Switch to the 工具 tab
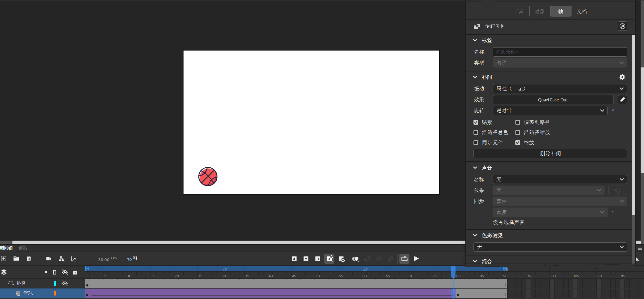The height and width of the screenshot is (299, 644). [x=518, y=11]
